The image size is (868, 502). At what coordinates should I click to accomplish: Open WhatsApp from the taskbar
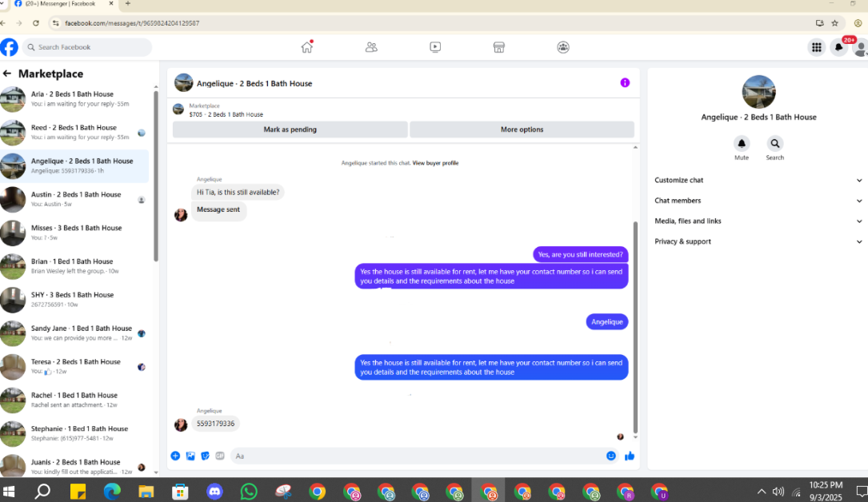pyautogui.click(x=249, y=492)
